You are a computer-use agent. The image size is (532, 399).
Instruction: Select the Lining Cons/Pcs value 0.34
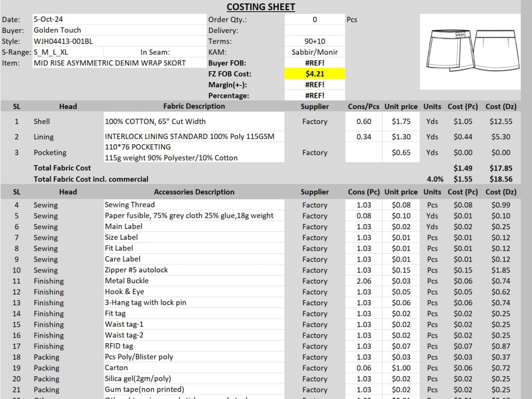point(364,136)
